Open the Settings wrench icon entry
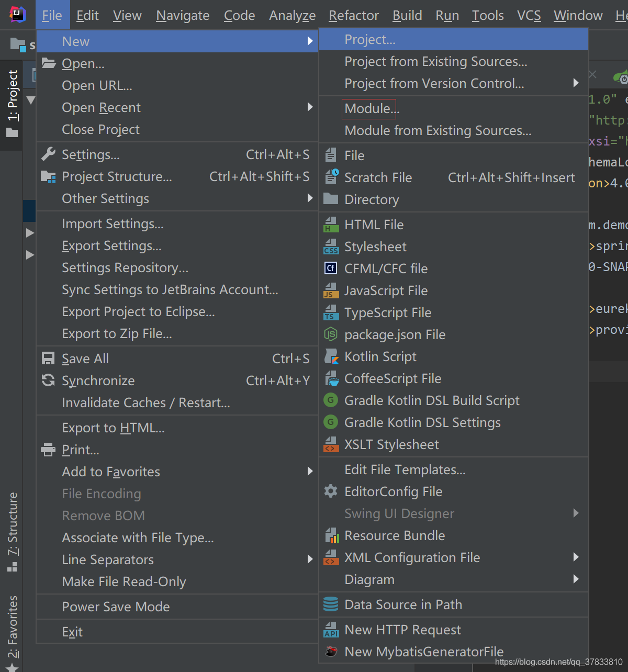The width and height of the screenshot is (628, 672). (x=48, y=154)
